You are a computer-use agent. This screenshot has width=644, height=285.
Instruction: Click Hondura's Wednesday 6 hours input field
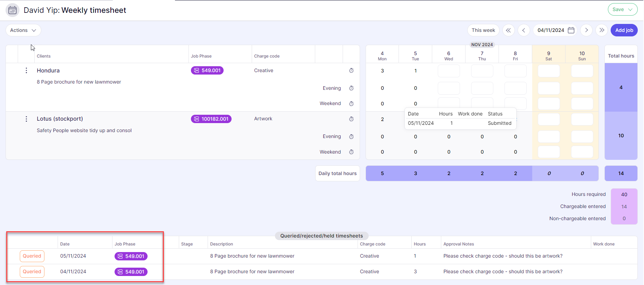(449, 71)
